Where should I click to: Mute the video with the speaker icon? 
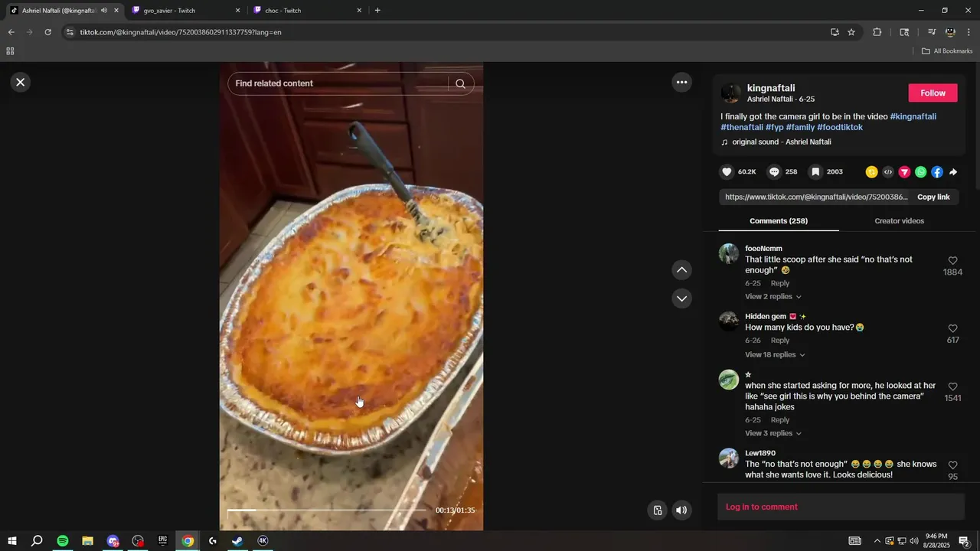click(681, 510)
